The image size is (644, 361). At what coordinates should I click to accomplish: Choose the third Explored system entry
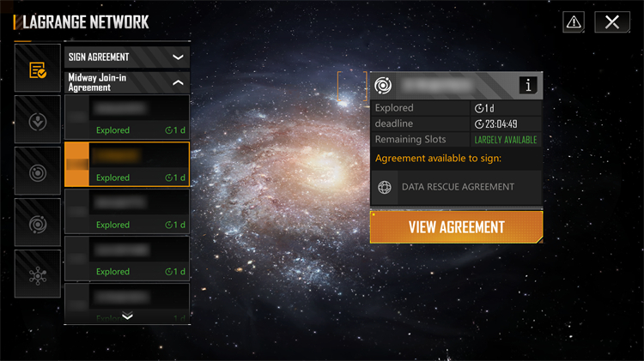point(127,212)
